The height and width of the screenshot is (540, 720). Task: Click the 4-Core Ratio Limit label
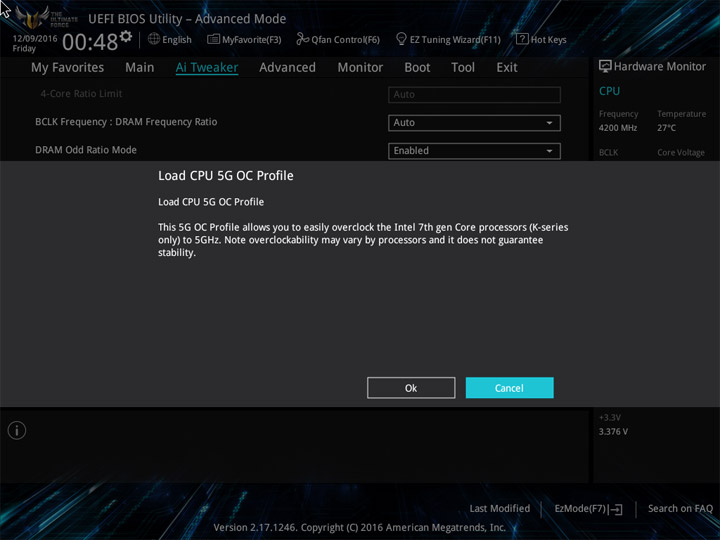[81, 94]
